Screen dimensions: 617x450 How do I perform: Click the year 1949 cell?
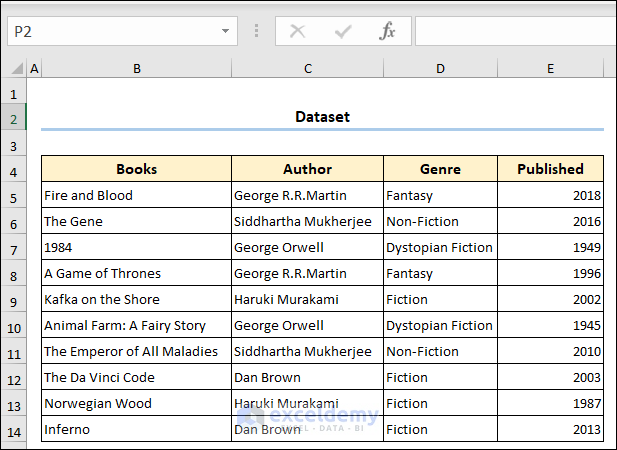coord(550,247)
